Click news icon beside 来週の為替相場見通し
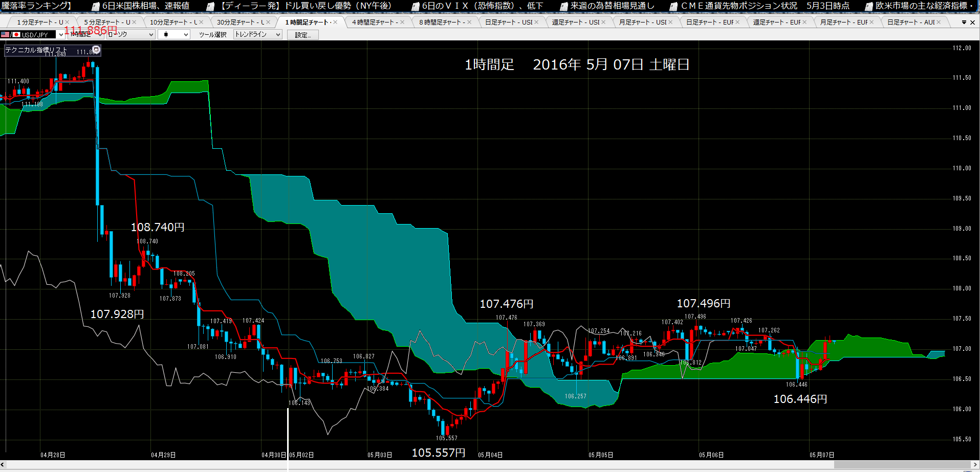Image resolution: width=980 pixels, height=472 pixels. tap(564, 6)
